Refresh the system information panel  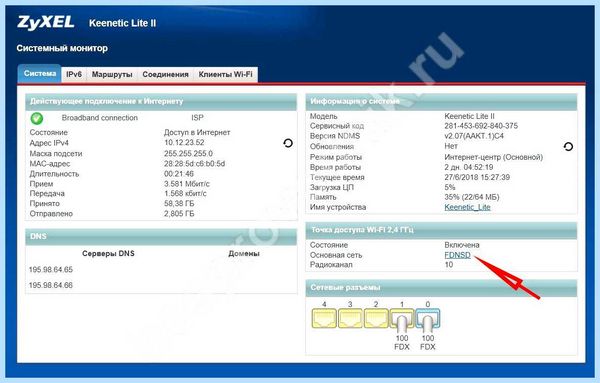click(x=568, y=147)
